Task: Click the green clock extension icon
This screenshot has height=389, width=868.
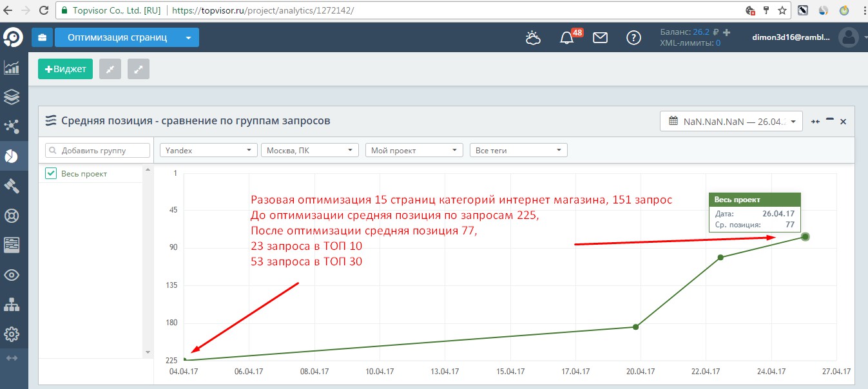Action: tap(844, 10)
